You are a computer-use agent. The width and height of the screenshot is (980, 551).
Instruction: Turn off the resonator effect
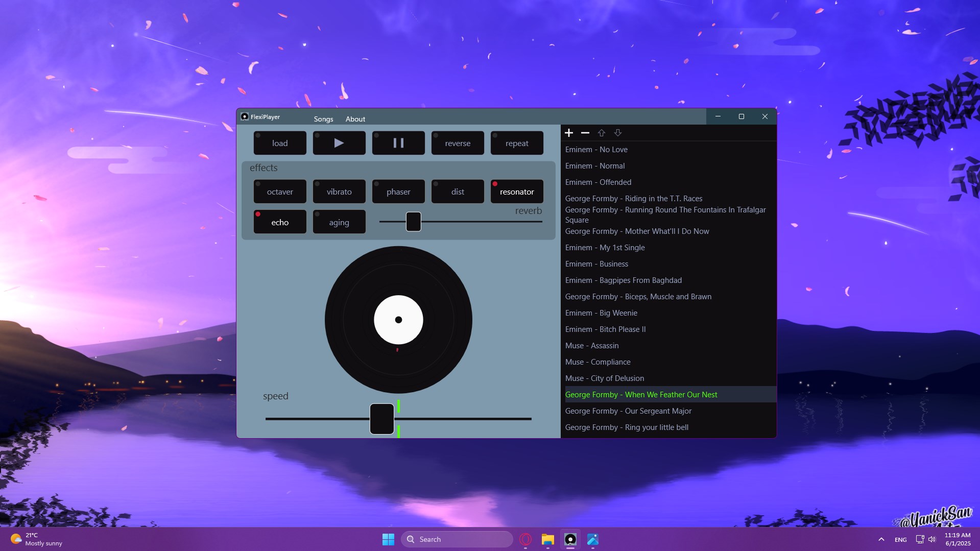coord(516,191)
